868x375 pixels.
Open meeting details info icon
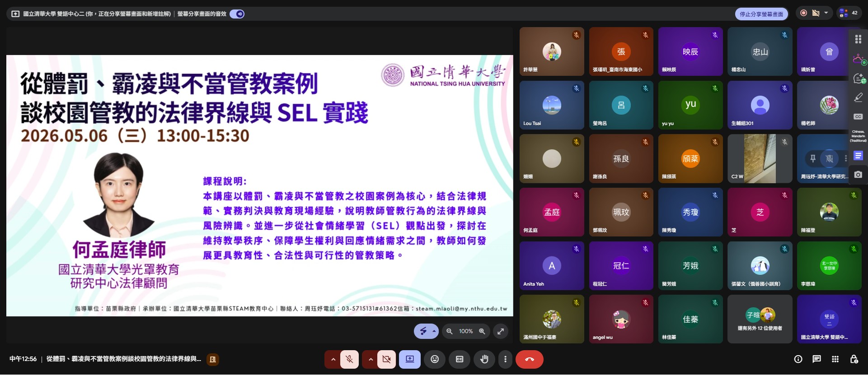pyautogui.click(x=798, y=360)
